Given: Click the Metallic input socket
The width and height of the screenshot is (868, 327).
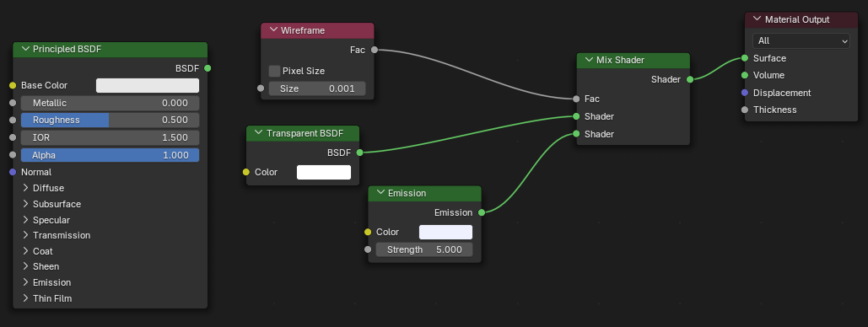Looking at the screenshot, I should [x=13, y=103].
